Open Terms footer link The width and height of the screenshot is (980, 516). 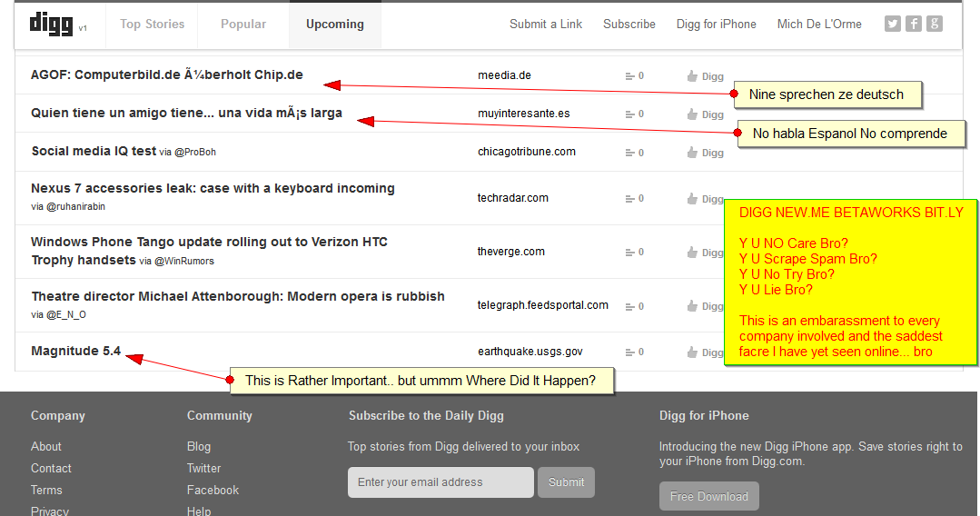point(46,491)
